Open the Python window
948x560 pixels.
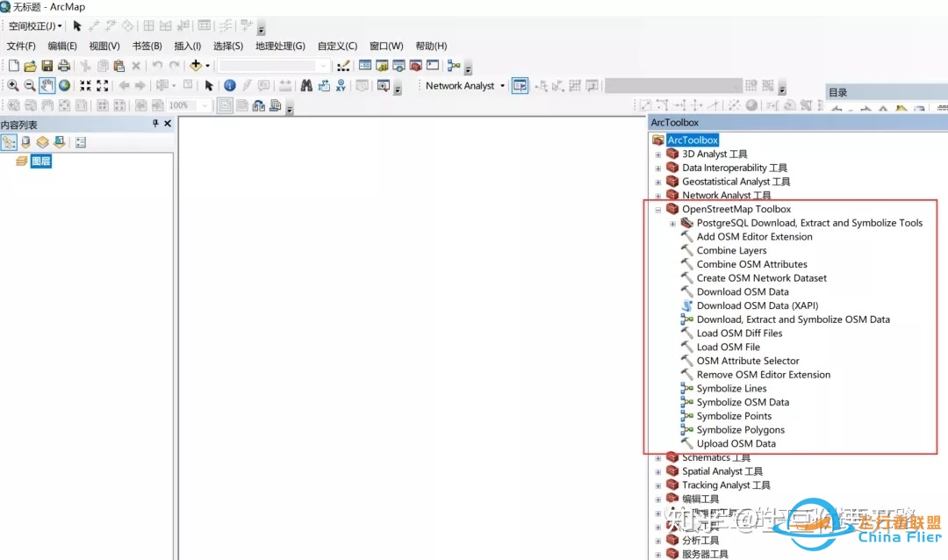pyautogui.click(x=432, y=66)
